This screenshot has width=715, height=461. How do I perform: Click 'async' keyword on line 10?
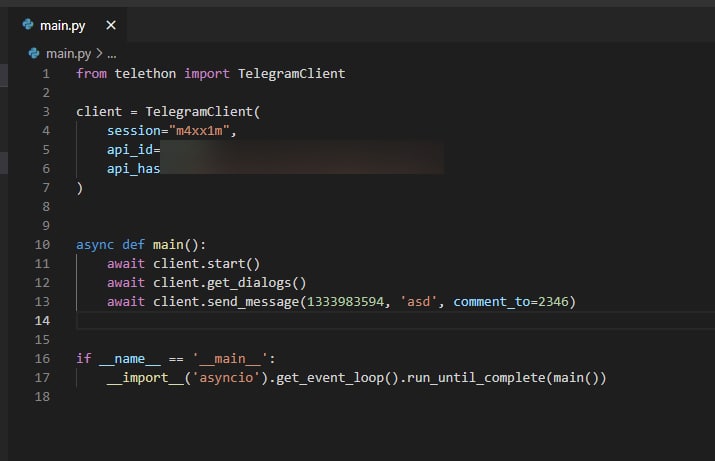tap(95, 245)
